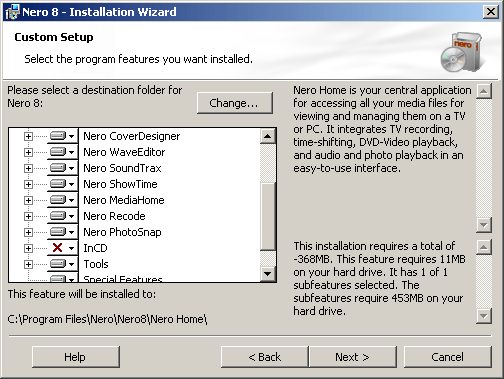This screenshot has height=379, width=504.
Task: Click the Nero box and disc logo
Action: [x=461, y=52]
